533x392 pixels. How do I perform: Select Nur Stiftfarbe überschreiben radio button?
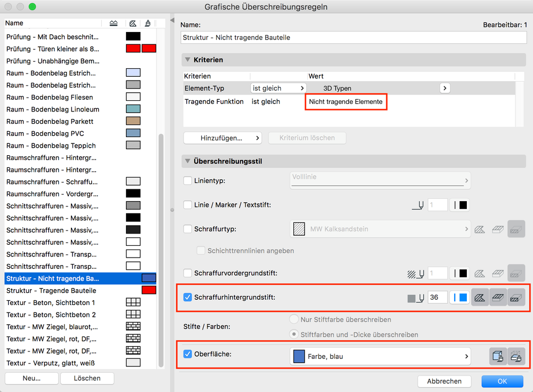(x=293, y=319)
